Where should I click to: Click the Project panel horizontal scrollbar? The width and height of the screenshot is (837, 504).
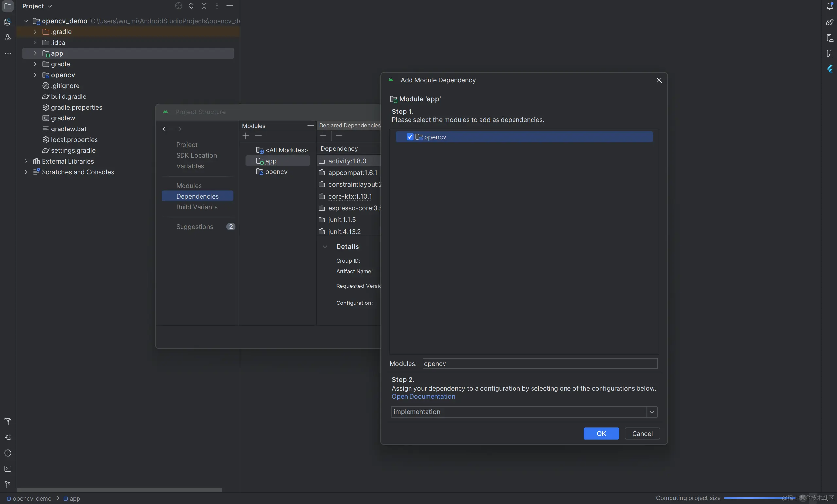[119, 490]
